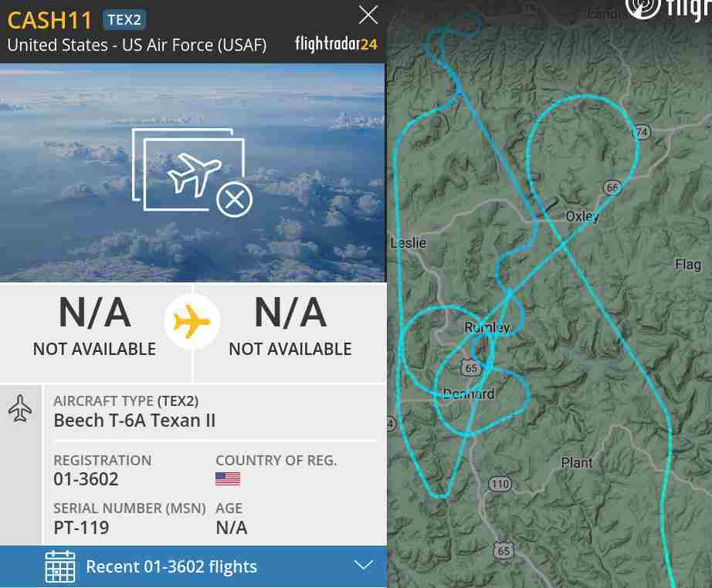The image size is (712, 588).
Task: Click the no-photo-available aircraft image icon
Action: 192,173
